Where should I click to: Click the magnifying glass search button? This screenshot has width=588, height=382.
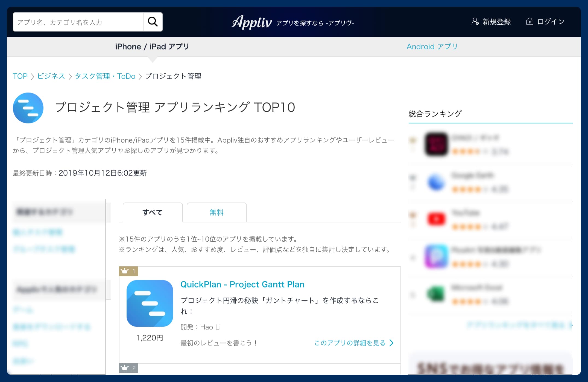pyautogui.click(x=153, y=22)
